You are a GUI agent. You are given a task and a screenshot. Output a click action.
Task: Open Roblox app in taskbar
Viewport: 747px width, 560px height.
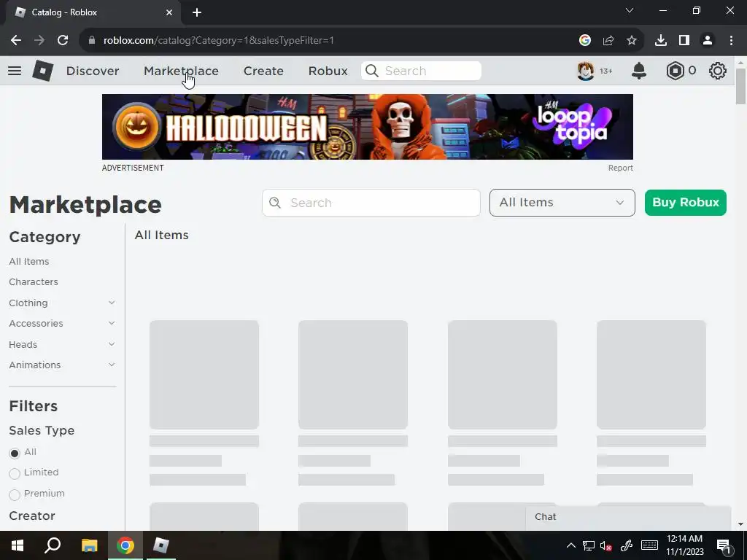[161, 545]
